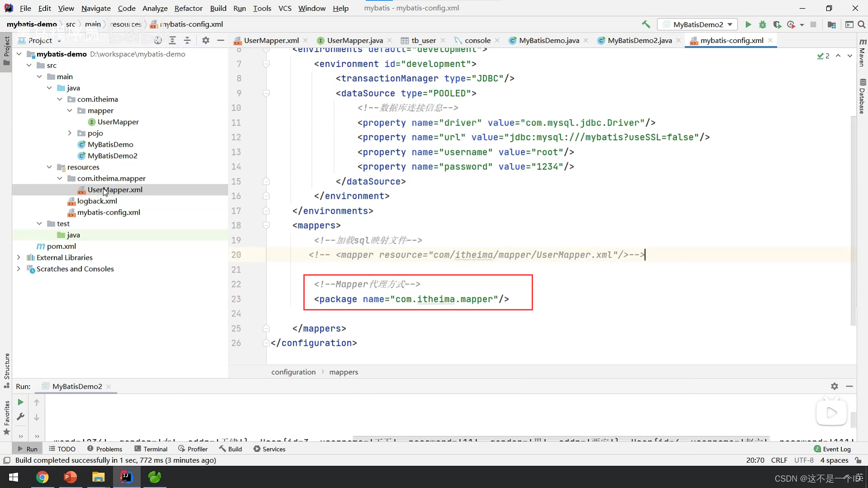Rerun MyBatisDemo2 in the Run panel
Viewport: 868px width, 488px height.
click(x=20, y=402)
